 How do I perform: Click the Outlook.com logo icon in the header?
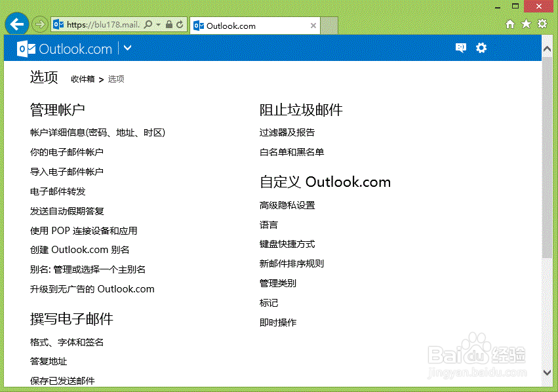26,48
